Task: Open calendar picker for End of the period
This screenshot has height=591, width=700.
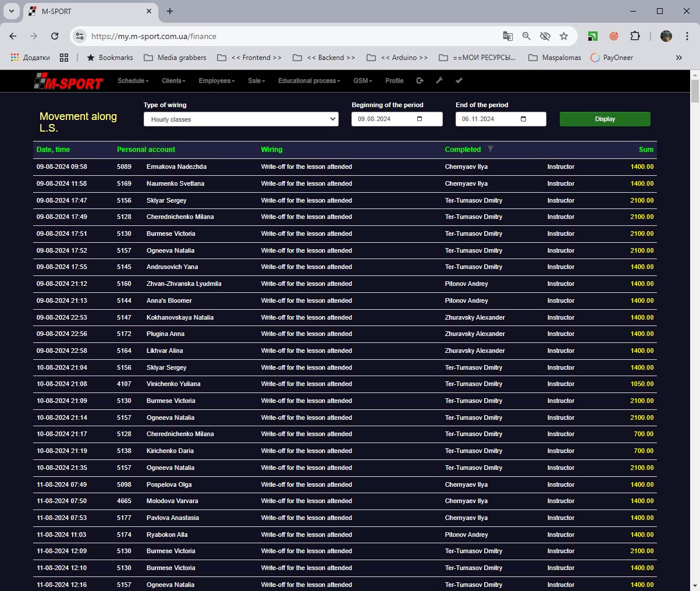Action: click(x=523, y=119)
